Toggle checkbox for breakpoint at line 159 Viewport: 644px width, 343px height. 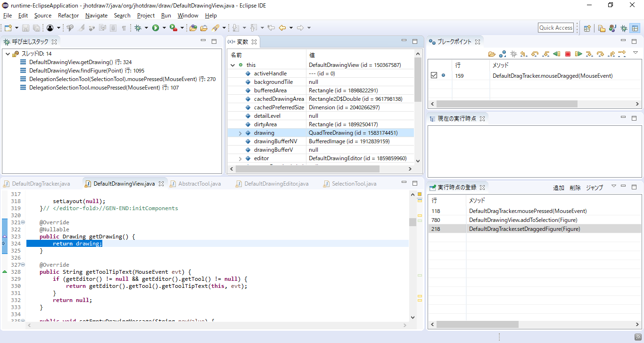(x=434, y=75)
